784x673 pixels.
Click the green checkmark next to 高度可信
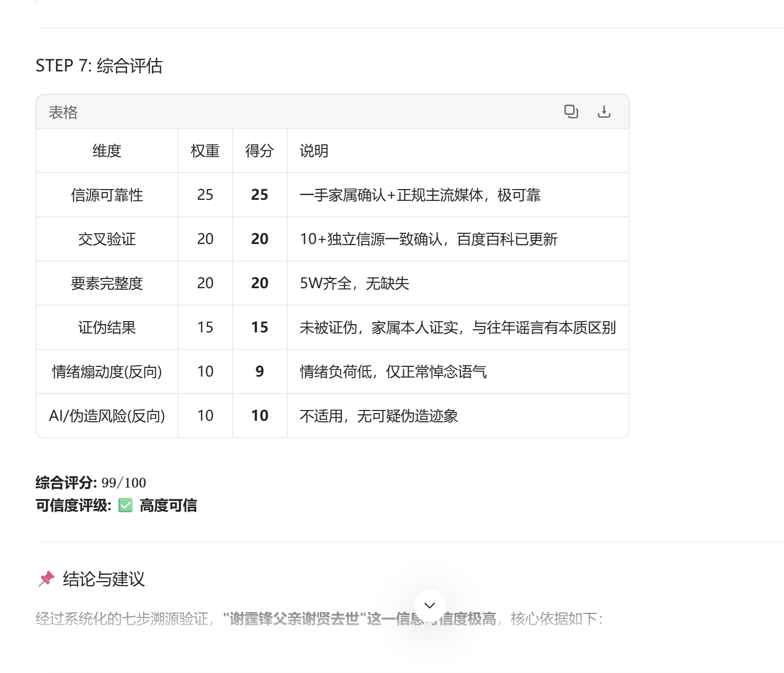(x=125, y=506)
